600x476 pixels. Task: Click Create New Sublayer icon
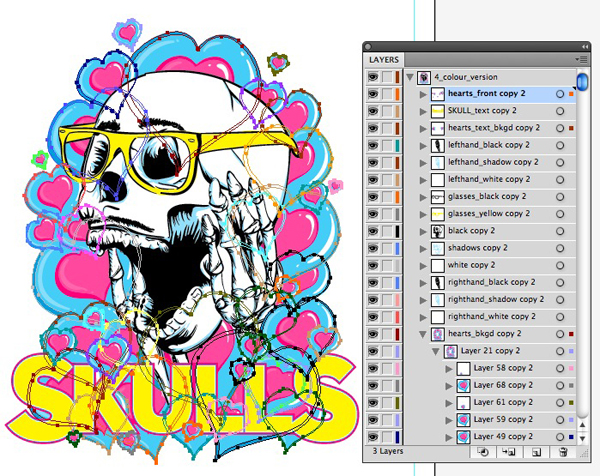[x=508, y=452]
